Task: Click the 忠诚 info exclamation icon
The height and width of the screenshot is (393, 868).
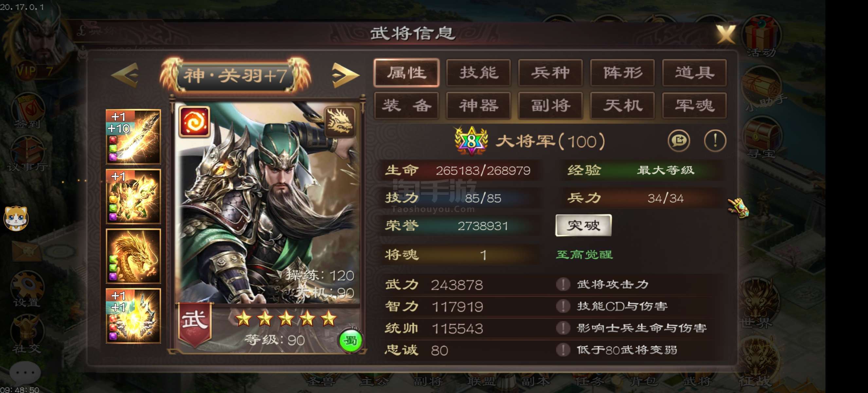Action: 563,349
